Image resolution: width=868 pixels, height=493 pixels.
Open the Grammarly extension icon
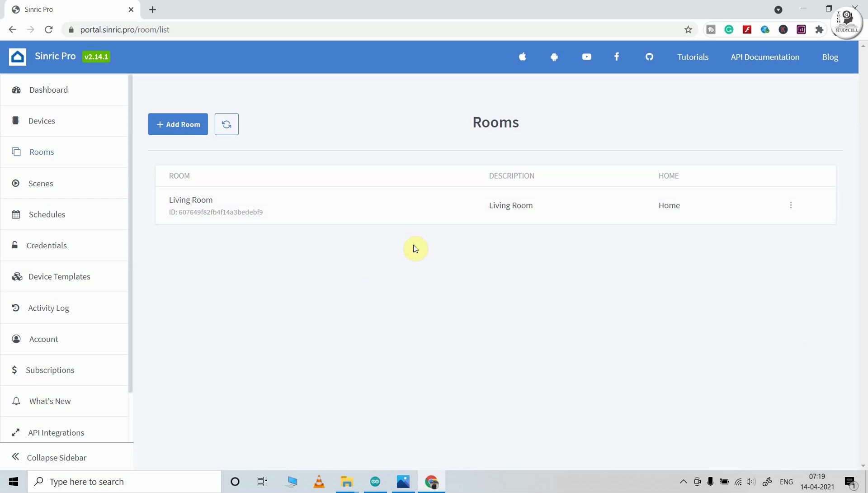click(729, 29)
